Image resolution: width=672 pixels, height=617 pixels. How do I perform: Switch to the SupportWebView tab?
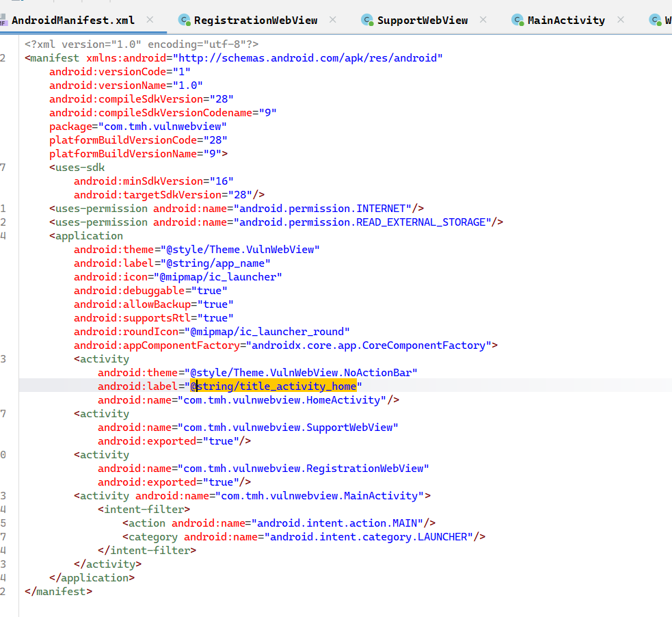[x=424, y=20]
